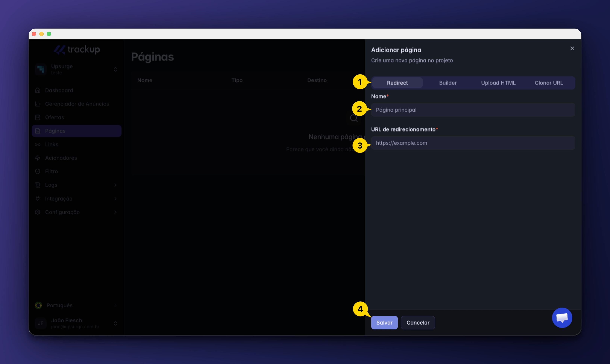Click the Acionadores lightning icon
610x364 pixels.
38,158
